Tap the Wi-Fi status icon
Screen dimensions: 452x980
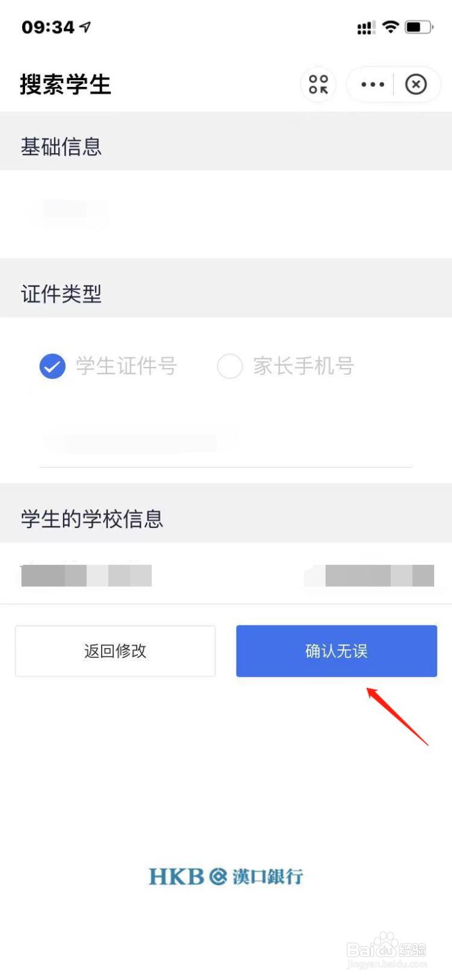tap(390, 26)
